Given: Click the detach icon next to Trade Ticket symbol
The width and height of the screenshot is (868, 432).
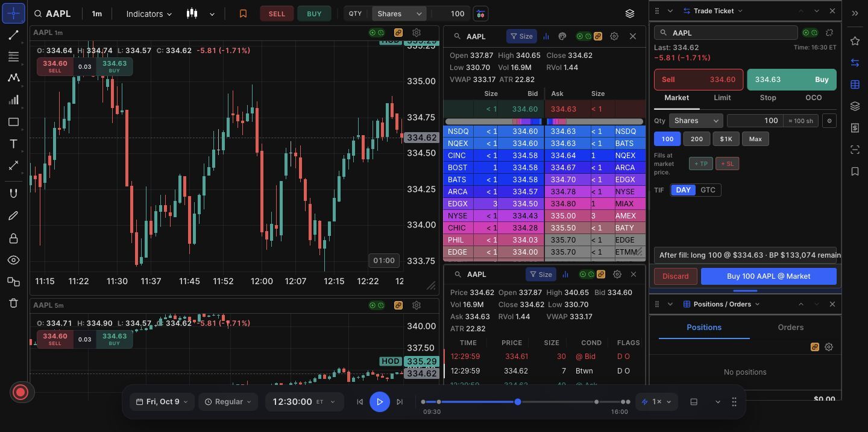Looking at the screenshot, I should click(829, 33).
